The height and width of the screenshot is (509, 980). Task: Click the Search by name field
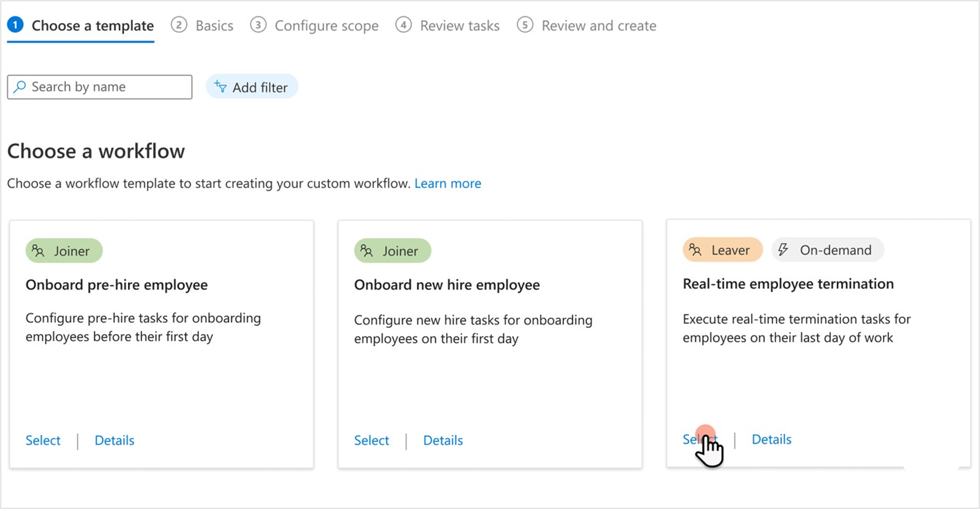[100, 87]
